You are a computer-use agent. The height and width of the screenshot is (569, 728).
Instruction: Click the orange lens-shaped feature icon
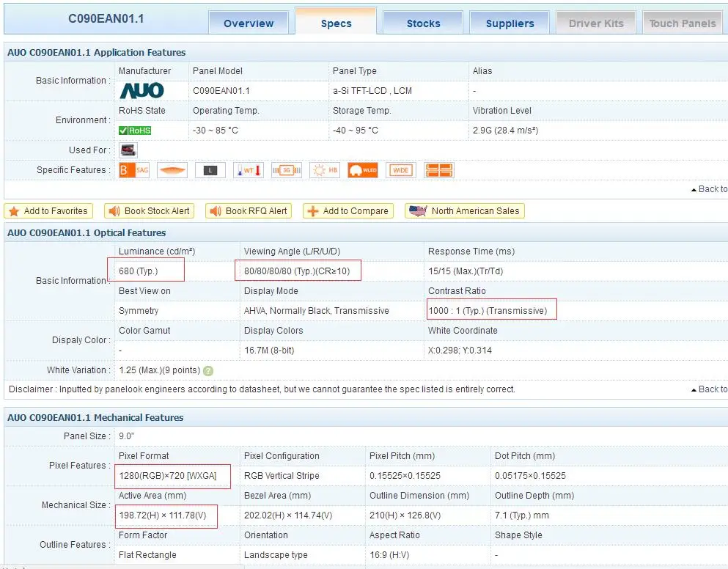pos(172,170)
